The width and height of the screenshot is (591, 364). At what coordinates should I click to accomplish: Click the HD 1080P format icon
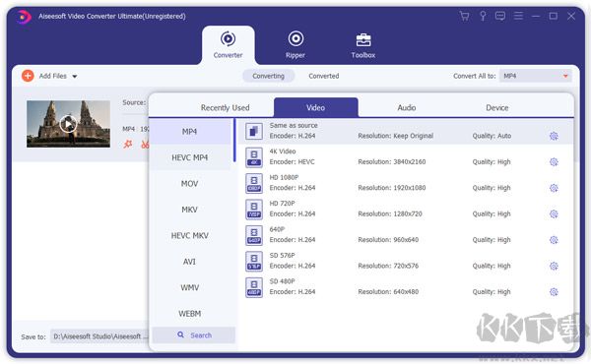tap(254, 183)
